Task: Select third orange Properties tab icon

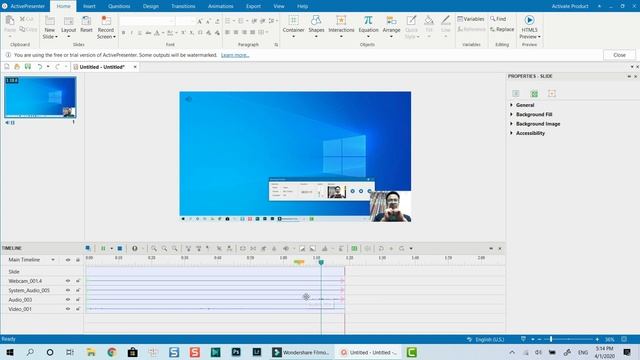Action: coord(552,94)
